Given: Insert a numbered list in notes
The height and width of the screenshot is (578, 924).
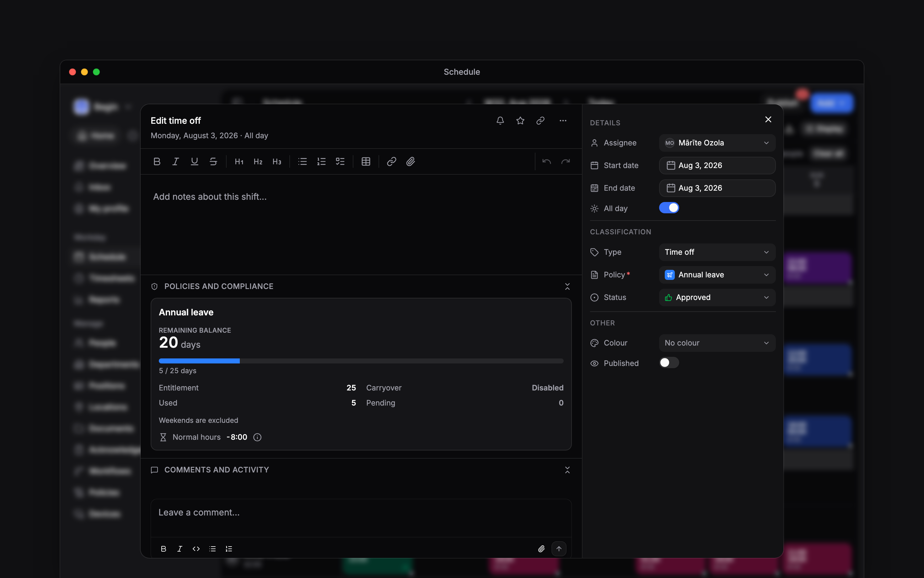Looking at the screenshot, I should click(x=321, y=162).
